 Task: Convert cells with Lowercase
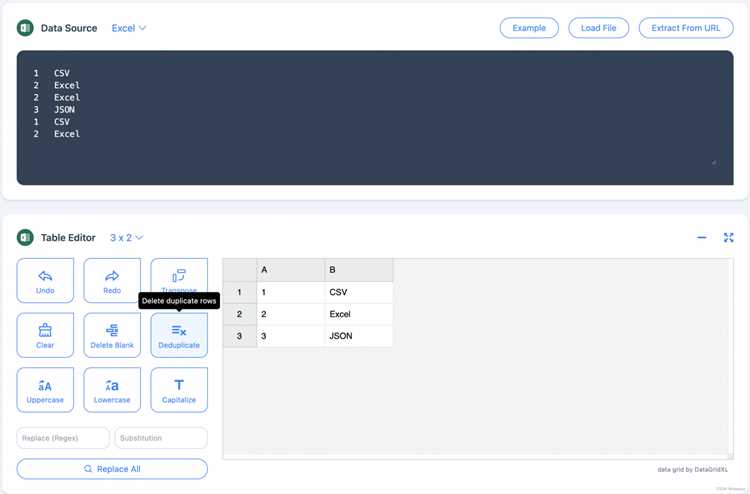coord(112,390)
